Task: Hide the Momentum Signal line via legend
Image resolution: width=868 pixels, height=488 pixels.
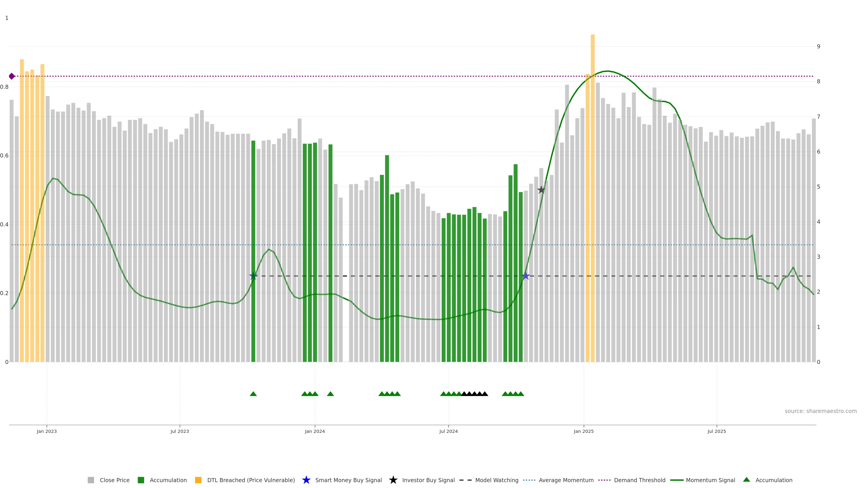Action: (710, 480)
